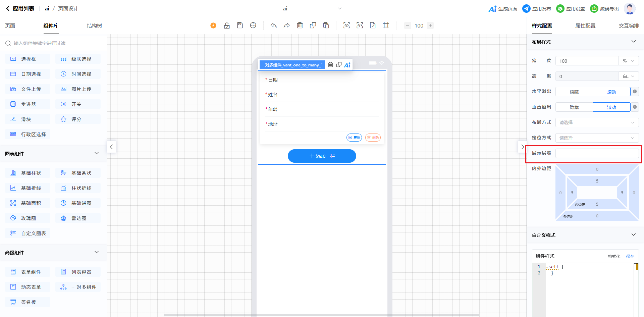Click the orange info icon in toolbar
This screenshot has height=317, width=644.
[213, 25]
